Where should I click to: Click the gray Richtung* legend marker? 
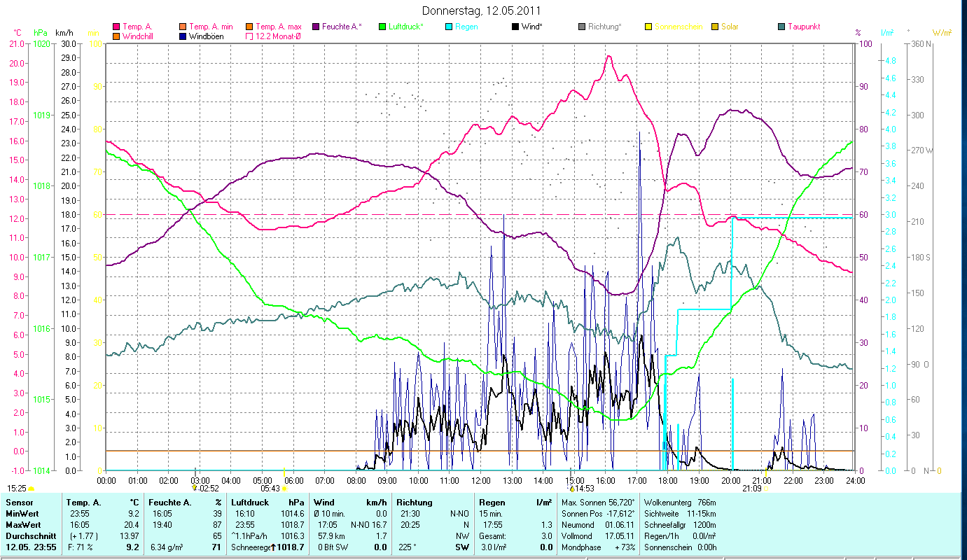[x=582, y=27]
